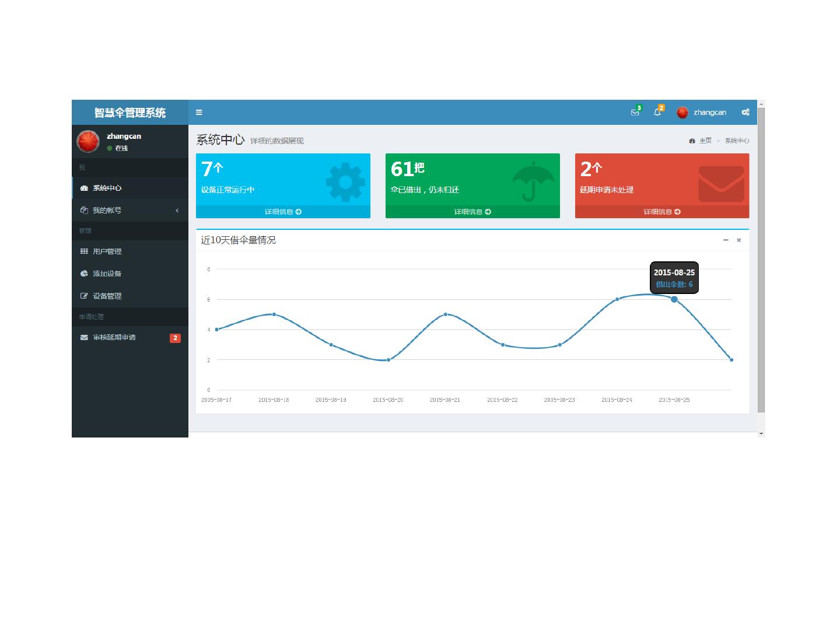This screenshot has height=630, width=840.
Task: Expand the 我的帐号 sidebar submenu
Action: 129,211
